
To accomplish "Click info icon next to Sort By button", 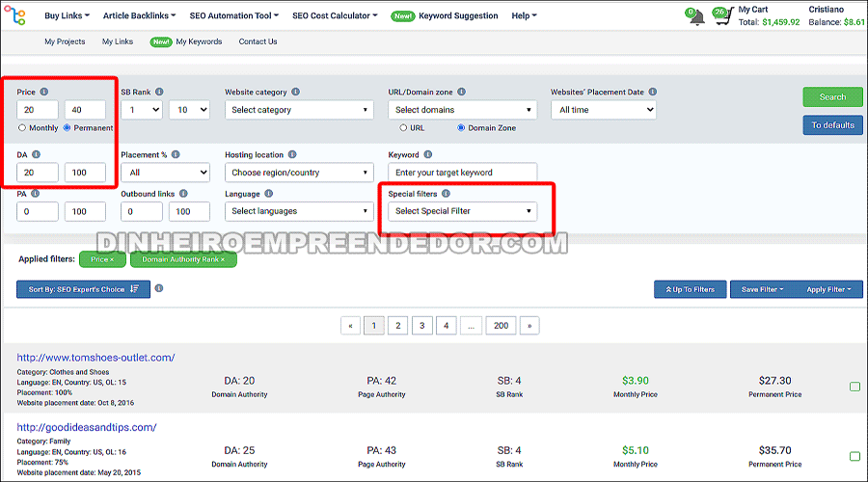I will point(159,288).
